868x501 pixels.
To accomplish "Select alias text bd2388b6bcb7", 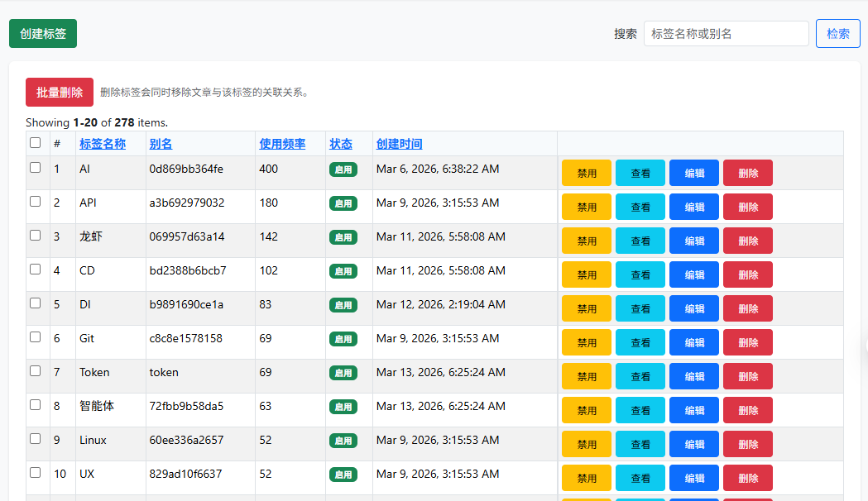I will 188,270.
